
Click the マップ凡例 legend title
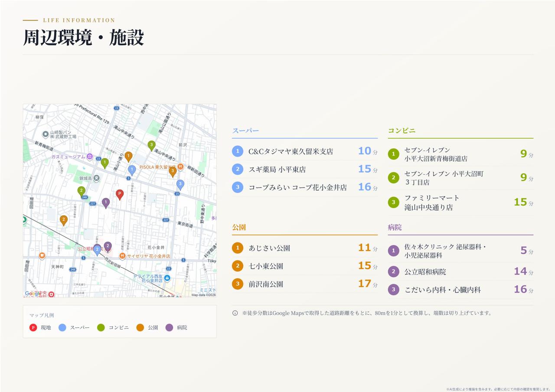tap(42, 315)
